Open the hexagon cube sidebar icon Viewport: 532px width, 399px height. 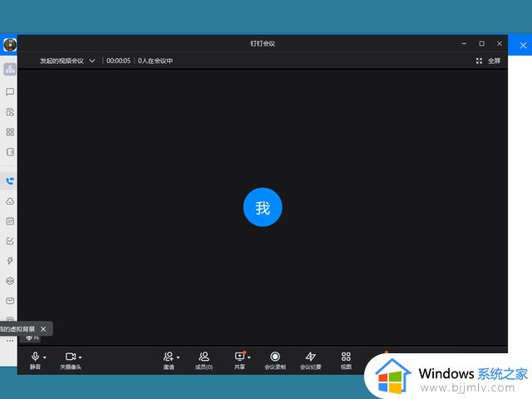(10, 281)
